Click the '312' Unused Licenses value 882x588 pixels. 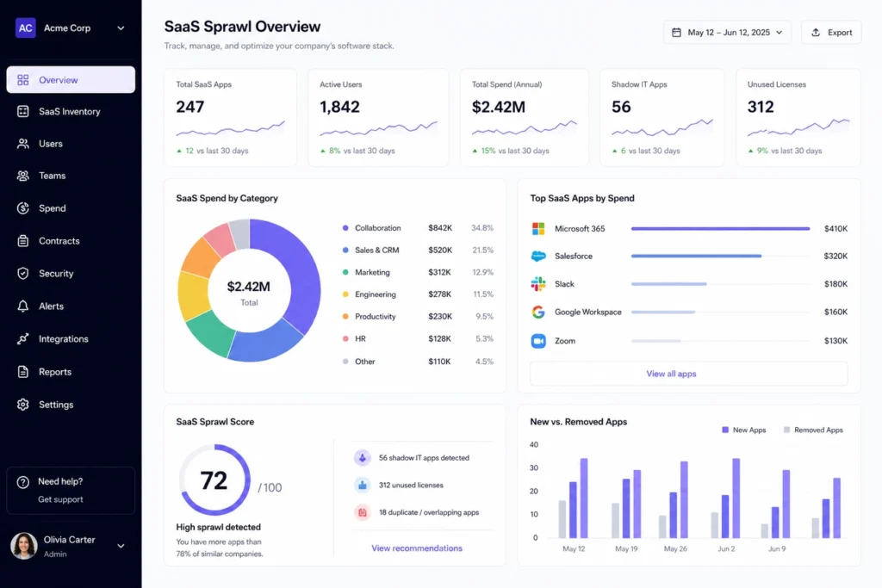761,107
